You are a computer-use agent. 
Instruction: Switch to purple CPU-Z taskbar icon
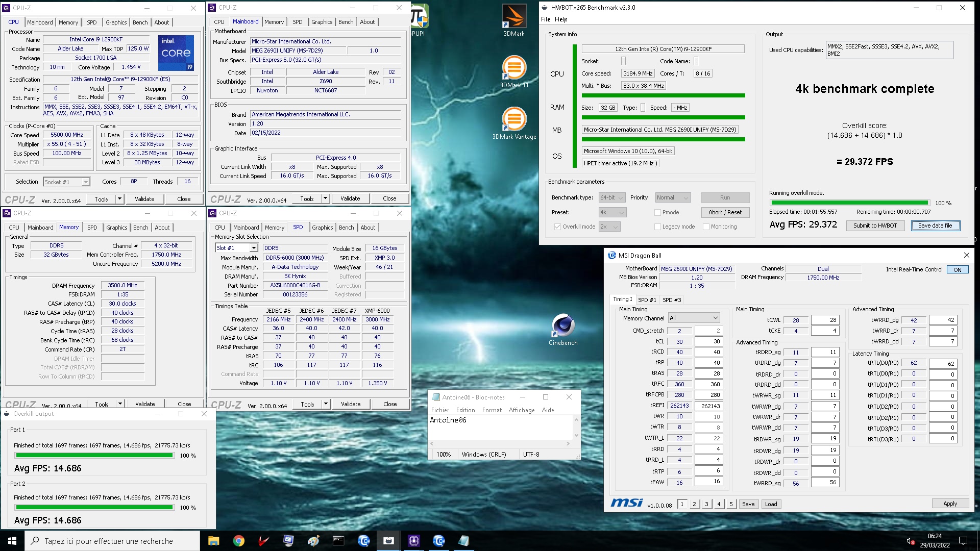click(413, 541)
